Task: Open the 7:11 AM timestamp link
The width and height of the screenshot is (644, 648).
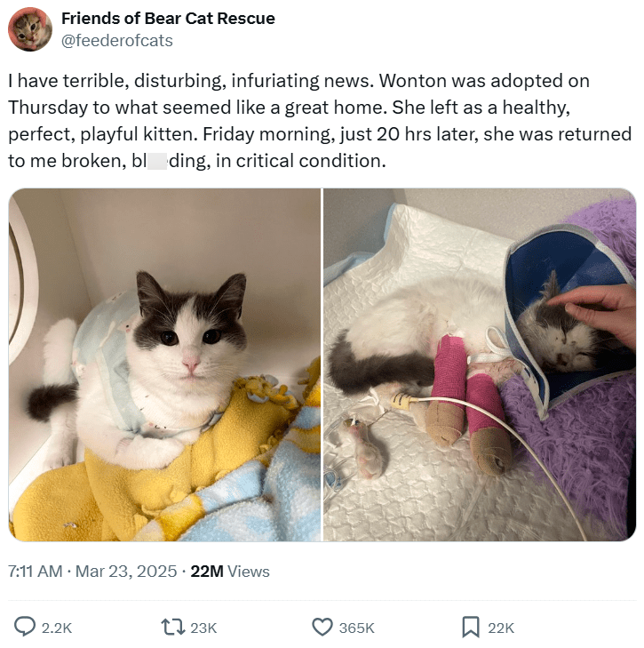Action: pyautogui.click(x=36, y=572)
